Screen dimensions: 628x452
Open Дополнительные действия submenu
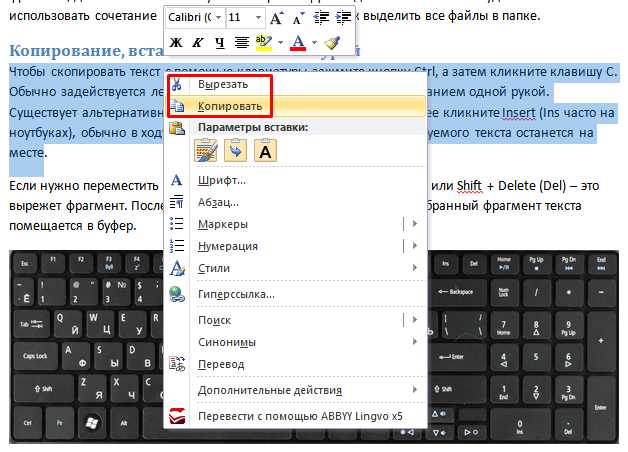click(296, 390)
